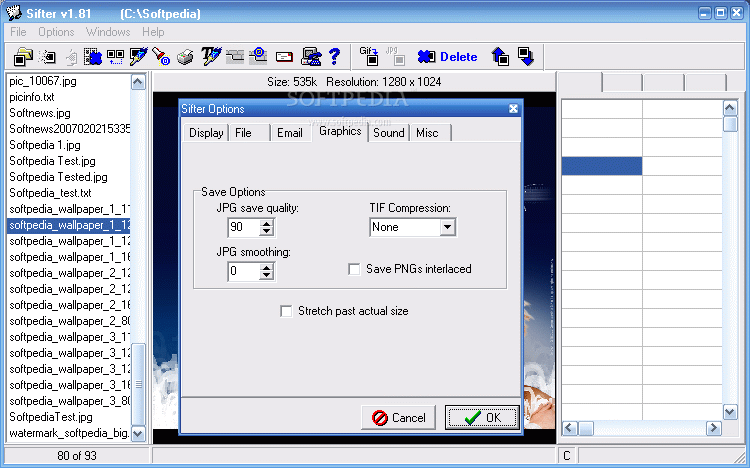Select the Graphics tab
The width and height of the screenshot is (750, 468).
tap(340, 132)
